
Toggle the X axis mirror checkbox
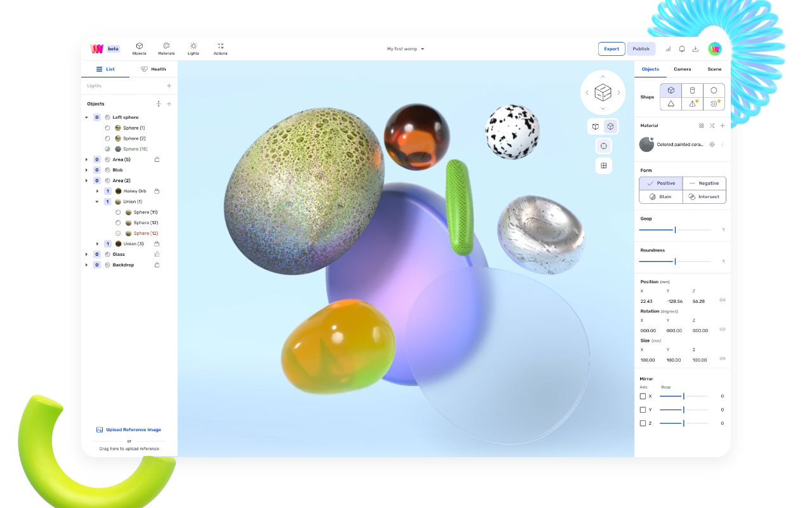coord(643,396)
